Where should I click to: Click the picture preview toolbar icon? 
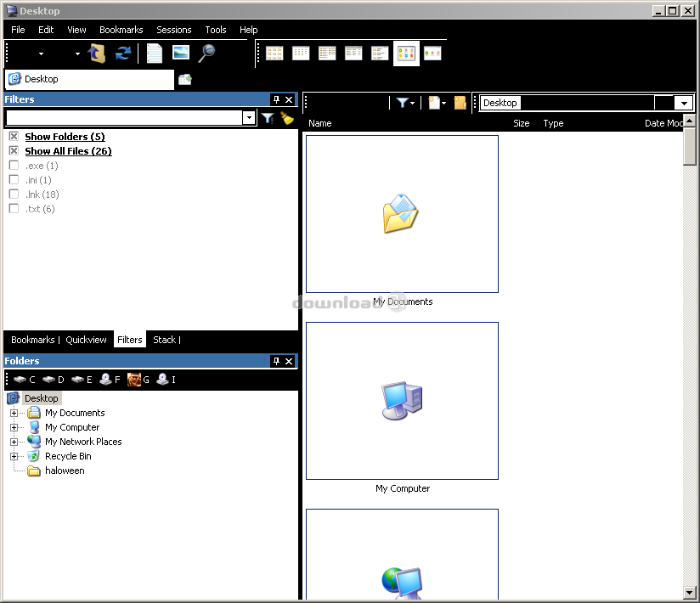tap(180, 53)
